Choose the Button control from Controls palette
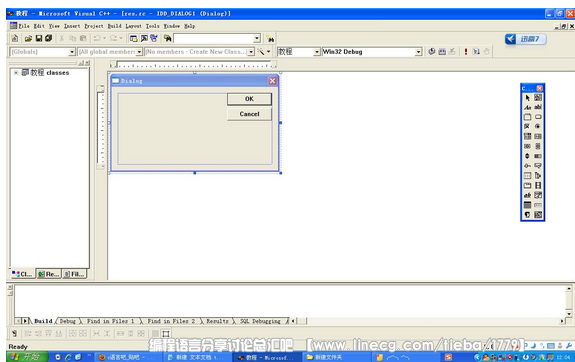 [538, 117]
